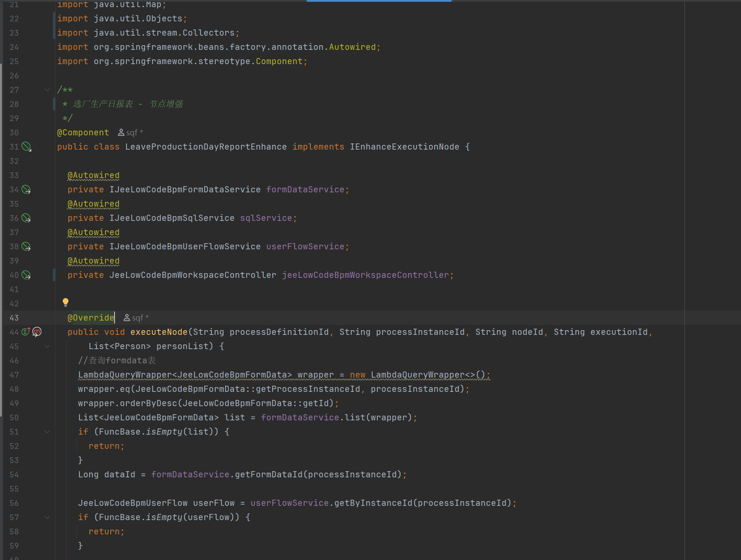Click the IEnhanceExecutionNode interface name

point(404,147)
